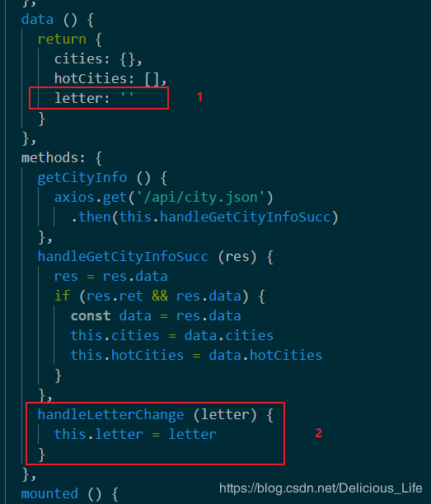Click this.handleGetCityInfoSucc inside .then call
Image resolution: width=431 pixels, height=504 pixels.
(225, 217)
